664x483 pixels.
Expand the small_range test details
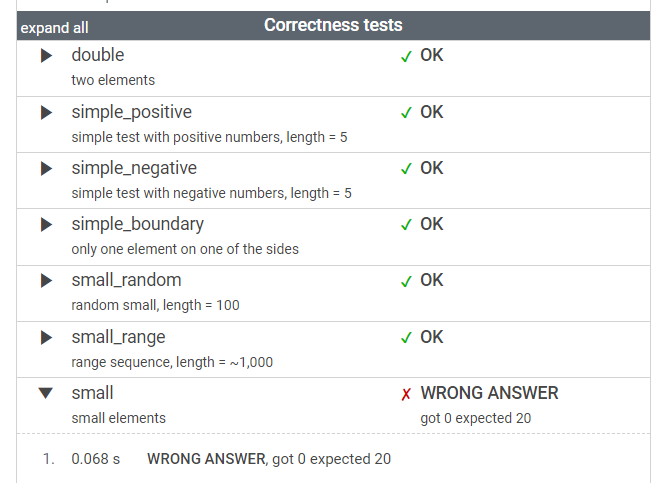point(46,337)
